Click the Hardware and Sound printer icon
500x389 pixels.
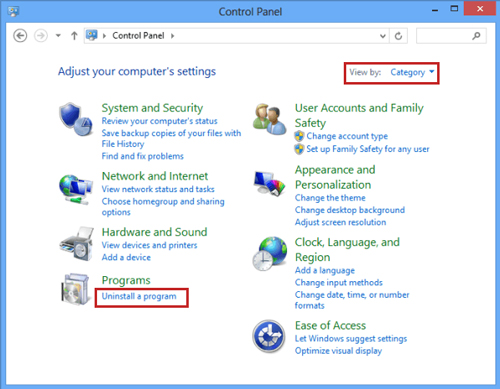tap(76, 244)
